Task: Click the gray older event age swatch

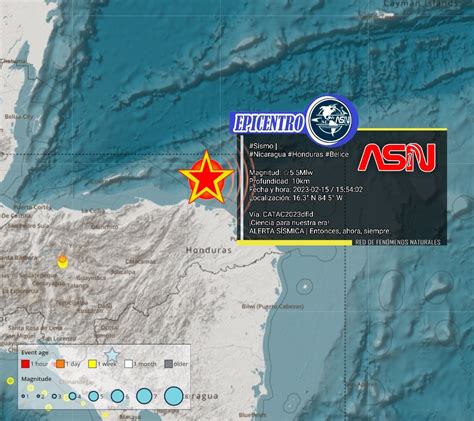Action: (x=169, y=364)
